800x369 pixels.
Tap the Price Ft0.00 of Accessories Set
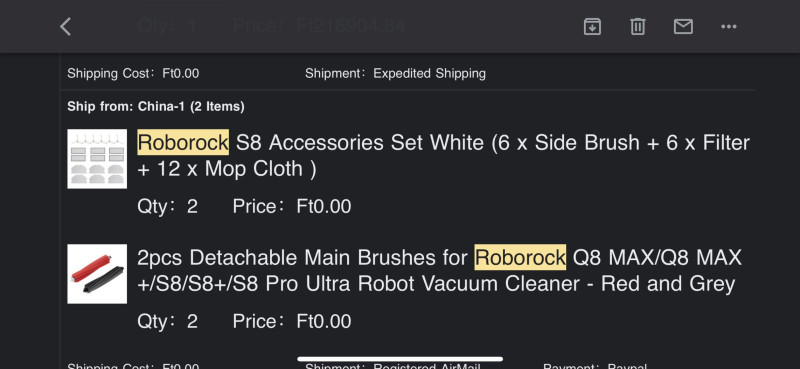[292, 207]
